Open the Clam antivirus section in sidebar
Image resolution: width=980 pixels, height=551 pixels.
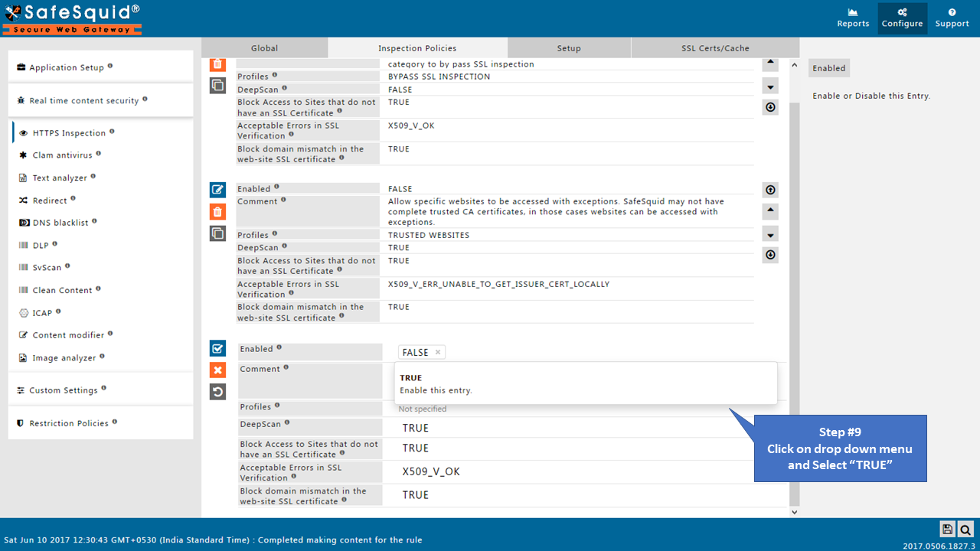[62, 155]
